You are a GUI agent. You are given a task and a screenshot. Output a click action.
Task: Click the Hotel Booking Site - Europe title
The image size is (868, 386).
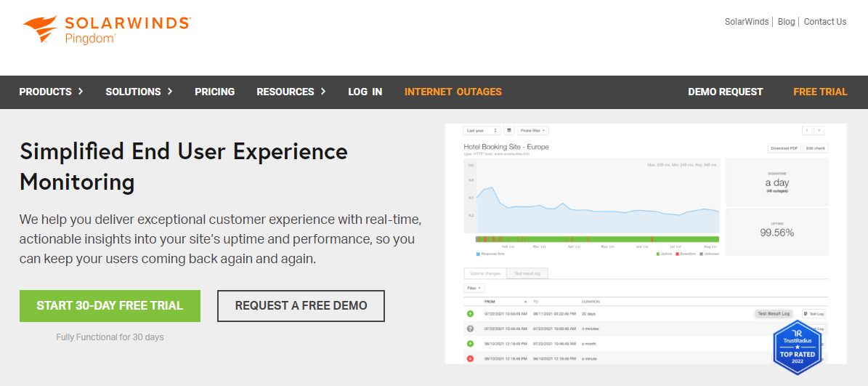[506, 147]
